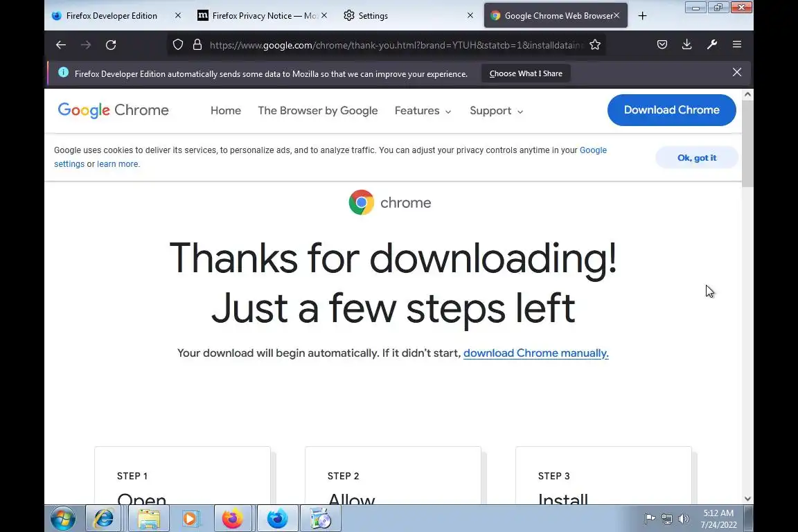The width and height of the screenshot is (798, 532).
Task: Open Windows Start menu
Action: click(63, 519)
